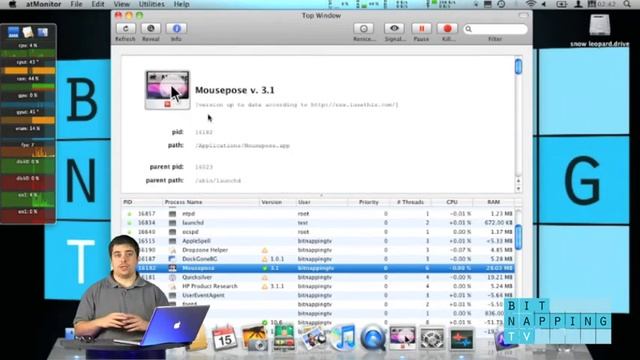
Task: Open Image Capture in the Dock
Action: (254, 338)
